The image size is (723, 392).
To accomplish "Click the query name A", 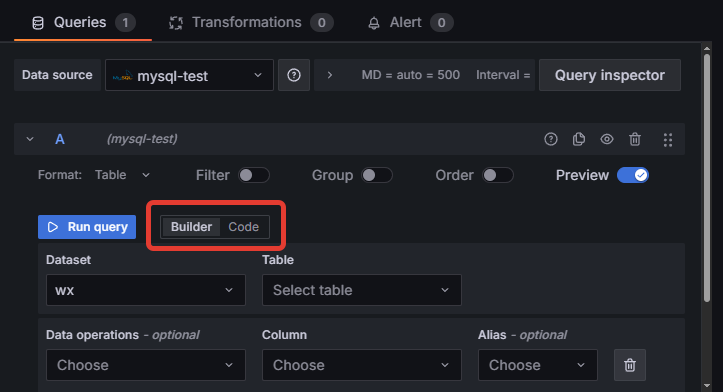I will [x=60, y=139].
